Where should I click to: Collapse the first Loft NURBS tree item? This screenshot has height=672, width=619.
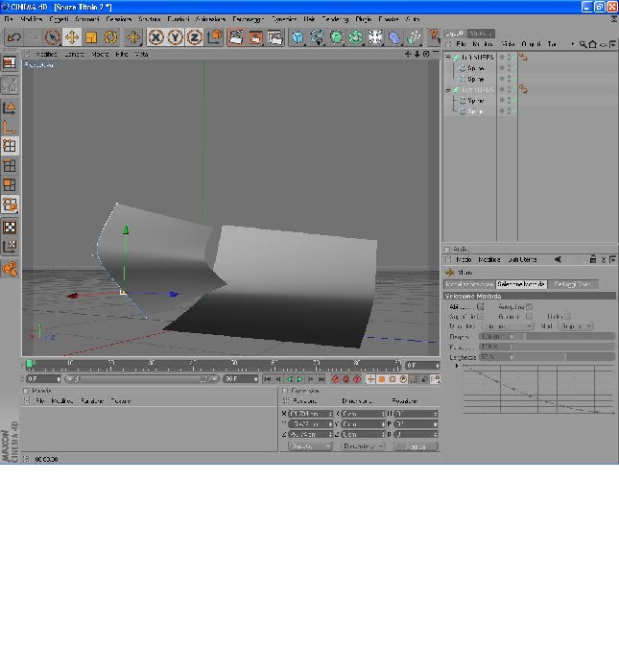448,57
